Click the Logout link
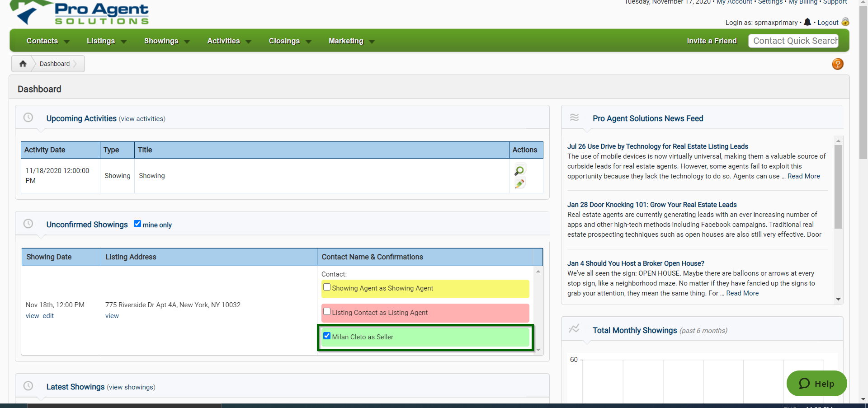 point(828,23)
